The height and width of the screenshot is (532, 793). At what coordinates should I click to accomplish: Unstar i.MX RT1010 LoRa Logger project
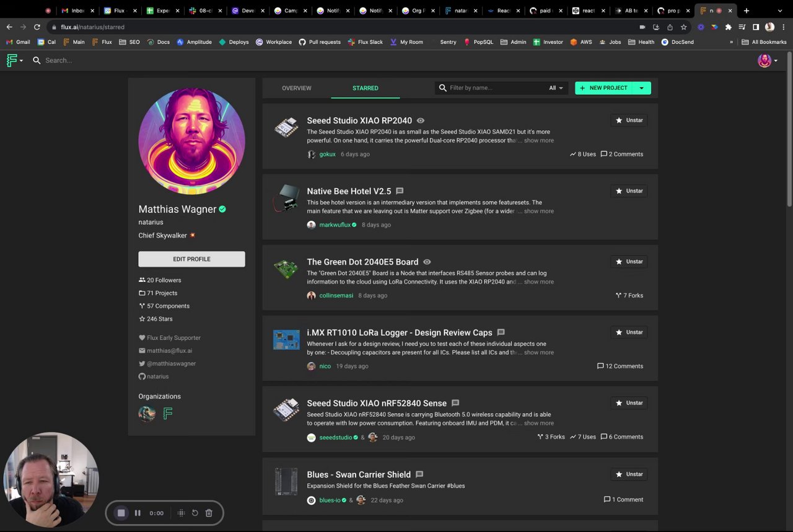629,332
